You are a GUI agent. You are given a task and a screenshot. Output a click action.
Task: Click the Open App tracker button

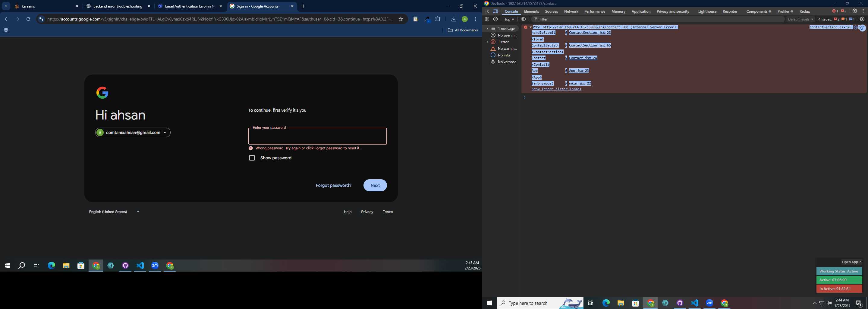click(x=851, y=262)
